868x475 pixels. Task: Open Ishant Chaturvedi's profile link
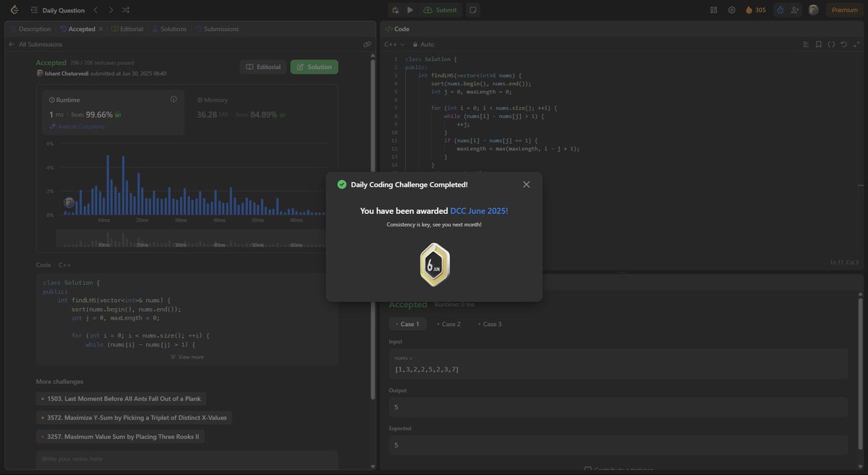(x=65, y=74)
